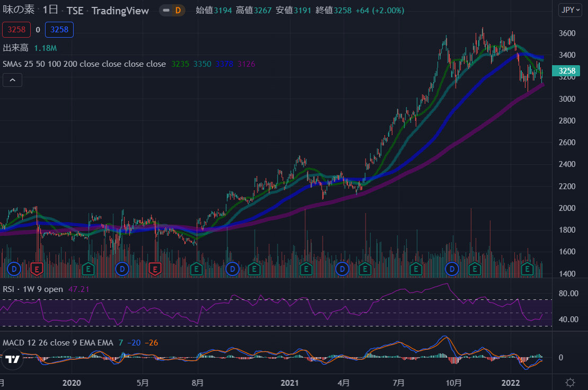This screenshot has height=390, width=588.
Task: Click the 80.00 level on the RSI axis
Action: [568, 294]
